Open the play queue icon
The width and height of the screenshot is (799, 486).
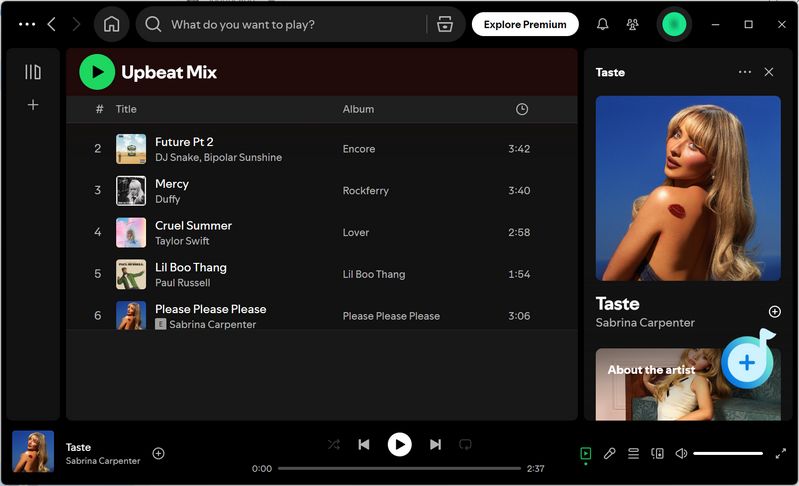point(633,453)
